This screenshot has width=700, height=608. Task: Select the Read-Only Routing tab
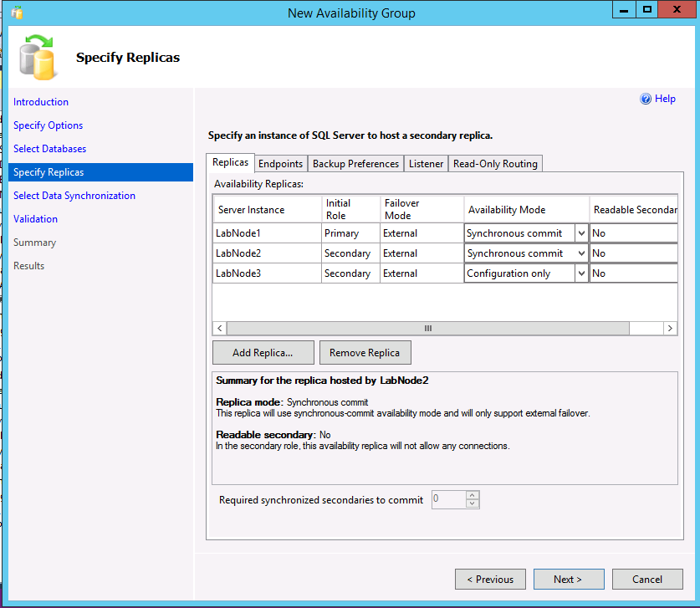[494, 163]
